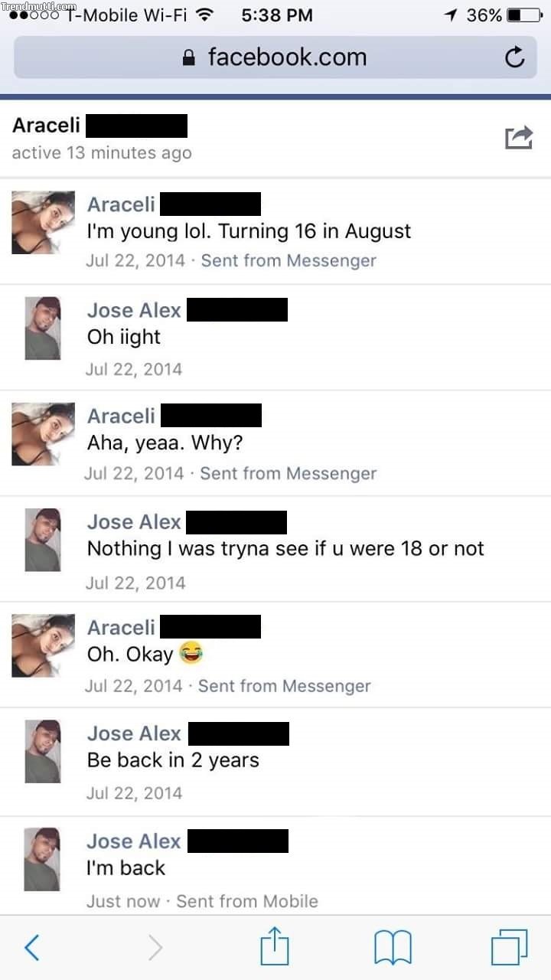Show all open Safari tabs
551x980 pixels.
[x=509, y=947]
